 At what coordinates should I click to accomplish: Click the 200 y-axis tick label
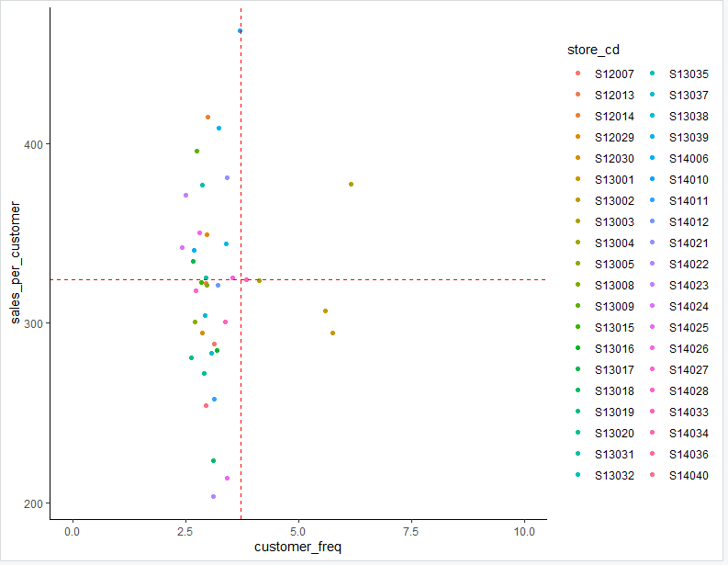point(33,503)
